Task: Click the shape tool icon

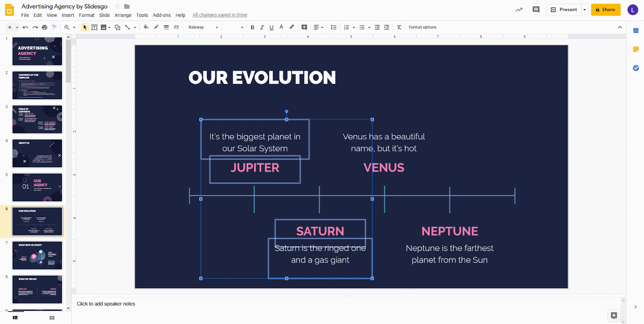Action: pos(118,27)
